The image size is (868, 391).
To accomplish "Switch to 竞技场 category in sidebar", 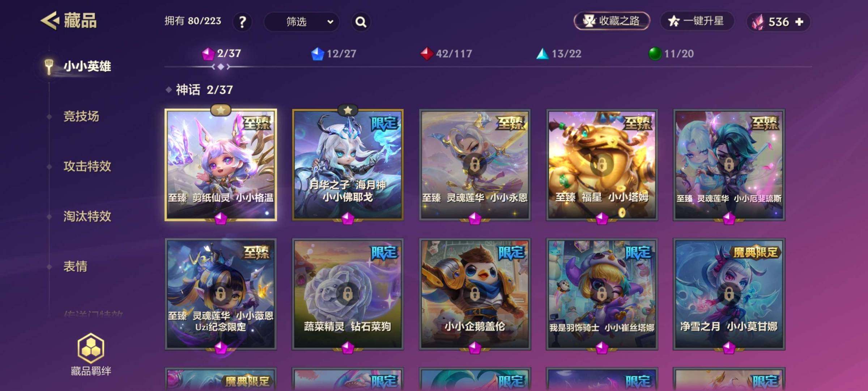I will pos(81,117).
